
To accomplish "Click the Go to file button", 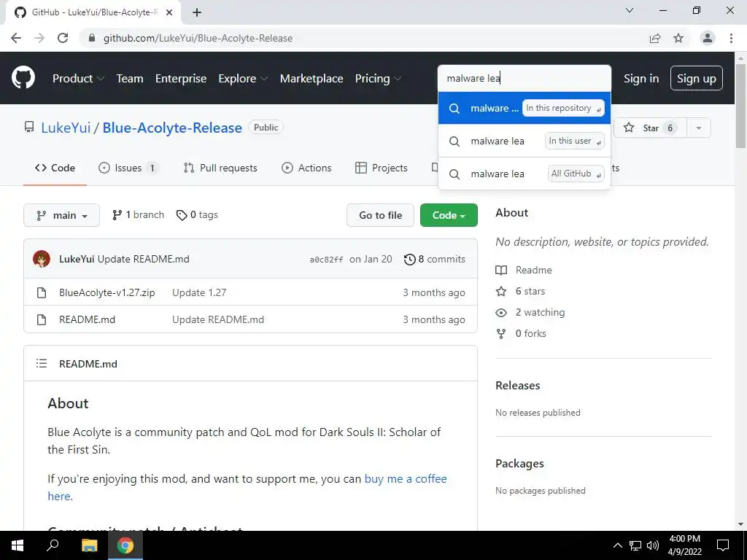I will click(380, 215).
